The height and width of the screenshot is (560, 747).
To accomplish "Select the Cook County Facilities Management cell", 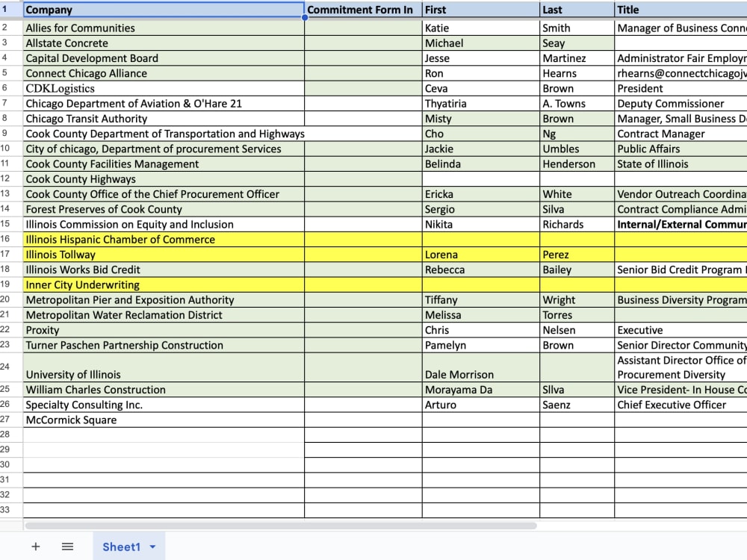I will (164, 164).
